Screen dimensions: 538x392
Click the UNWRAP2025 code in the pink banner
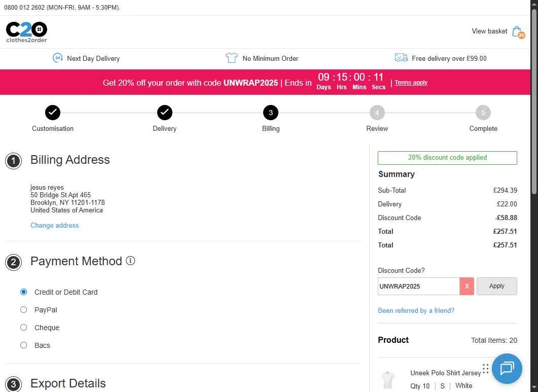click(x=250, y=83)
